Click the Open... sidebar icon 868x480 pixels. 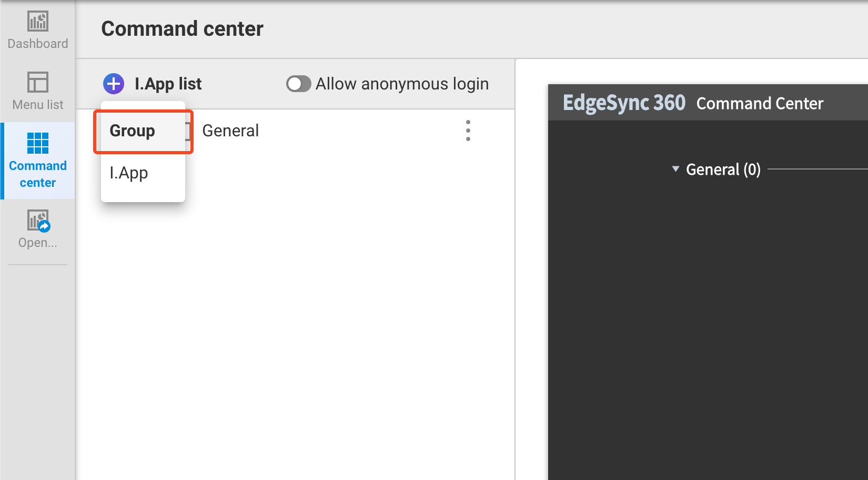[x=37, y=229]
